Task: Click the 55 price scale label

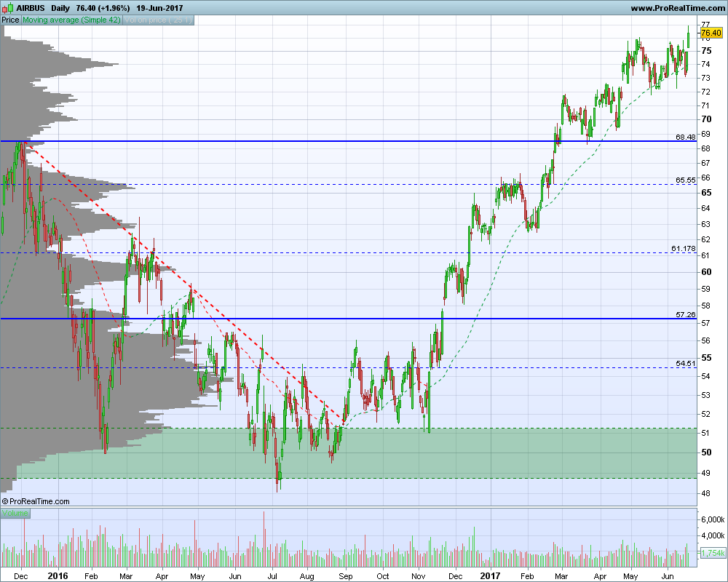Action: pos(706,358)
